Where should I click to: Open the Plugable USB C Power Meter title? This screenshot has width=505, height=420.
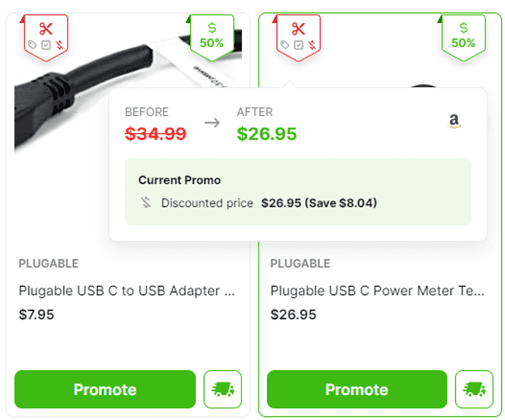[x=377, y=290]
